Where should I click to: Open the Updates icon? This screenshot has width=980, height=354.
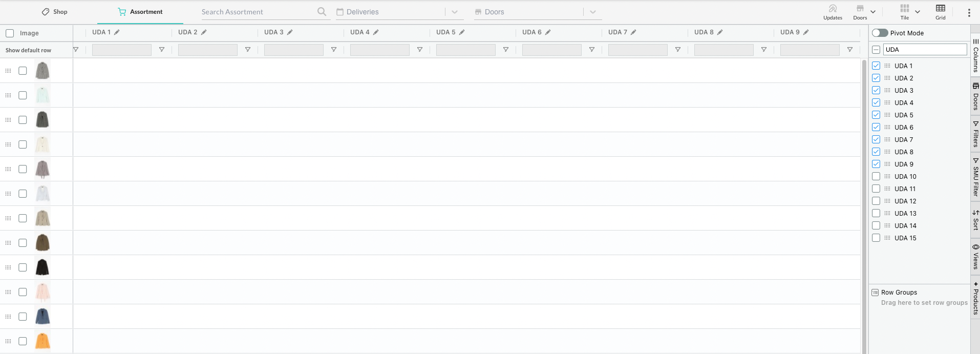click(x=833, y=12)
